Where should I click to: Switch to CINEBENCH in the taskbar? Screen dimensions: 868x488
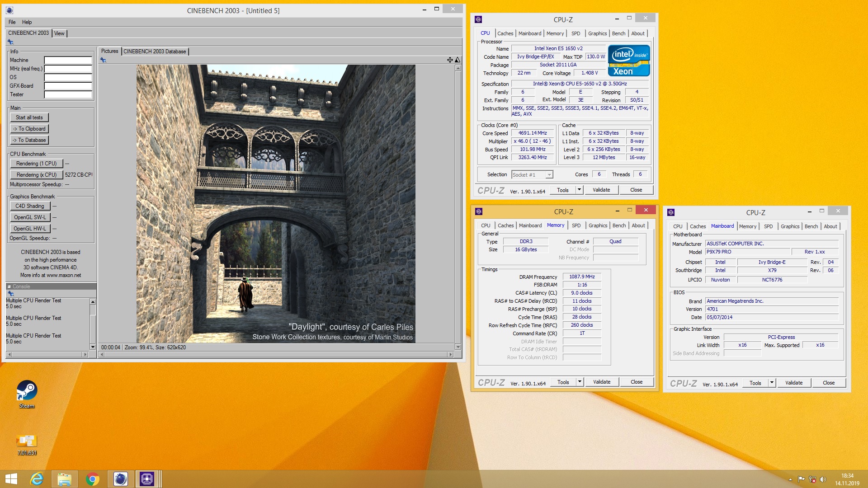point(120,479)
